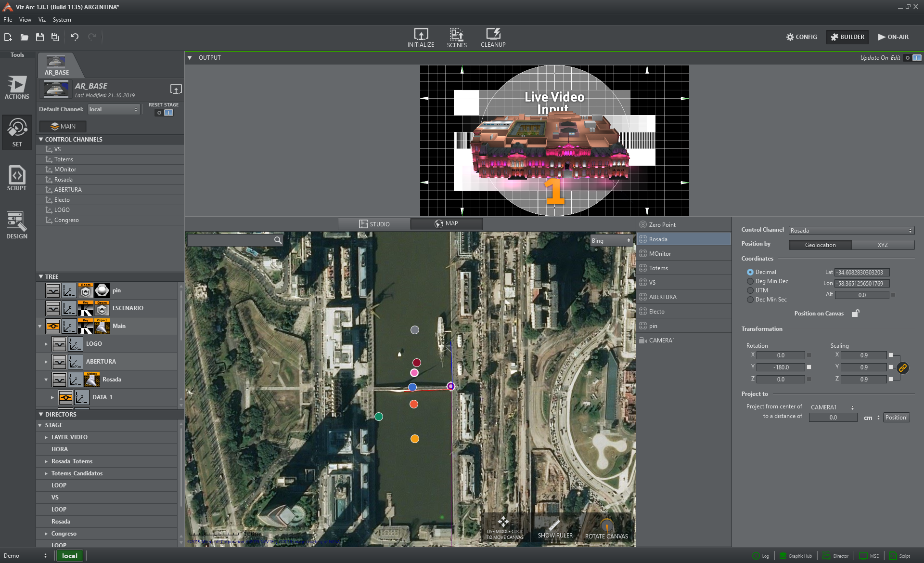
Task: Open the SCRIPT tool in sidebar
Action: [x=17, y=178]
